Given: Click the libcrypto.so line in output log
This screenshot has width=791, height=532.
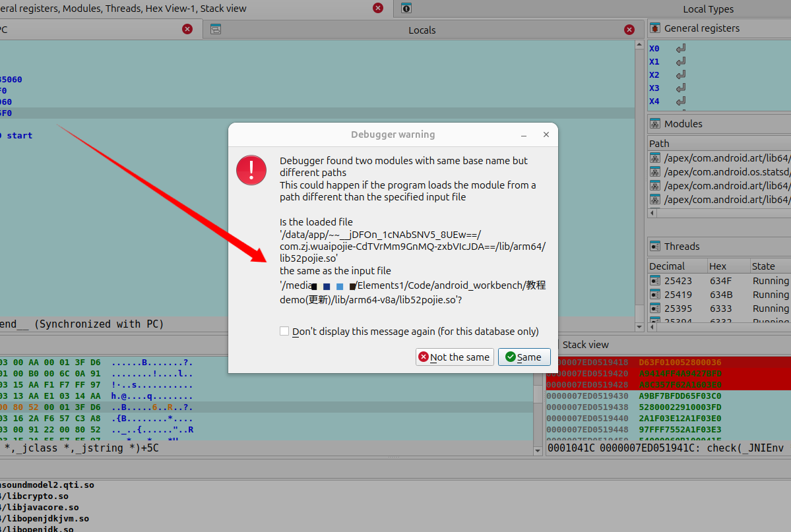Looking at the screenshot, I should 34,496.
